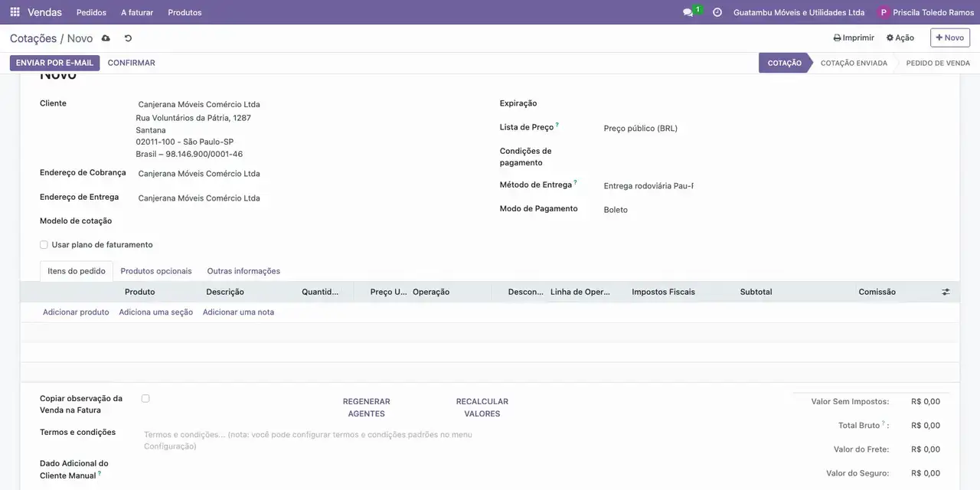Switch to Outras informações tab
The height and width of the screenshot is (490, 980).
243,271
